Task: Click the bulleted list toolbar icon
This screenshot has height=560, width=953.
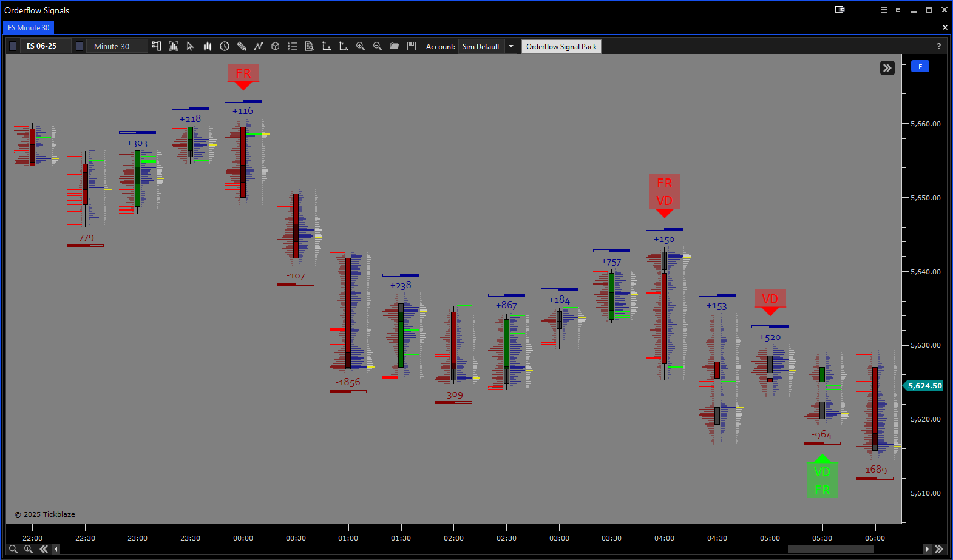Action: tap(293, 46)
